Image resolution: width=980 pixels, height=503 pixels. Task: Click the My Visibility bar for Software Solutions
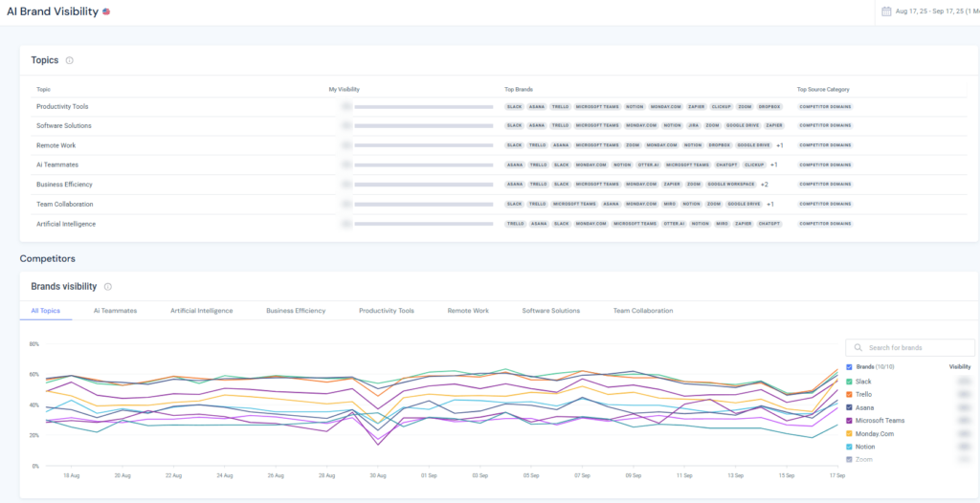click(423, 126)
